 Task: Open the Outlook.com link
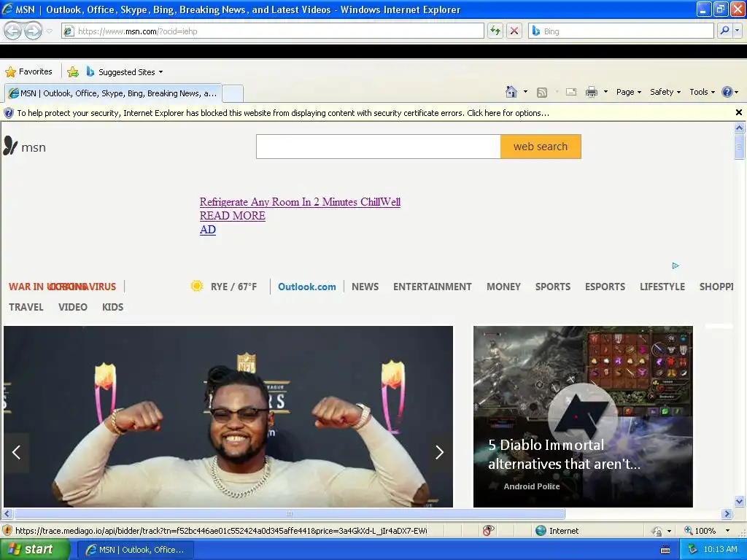307,287
